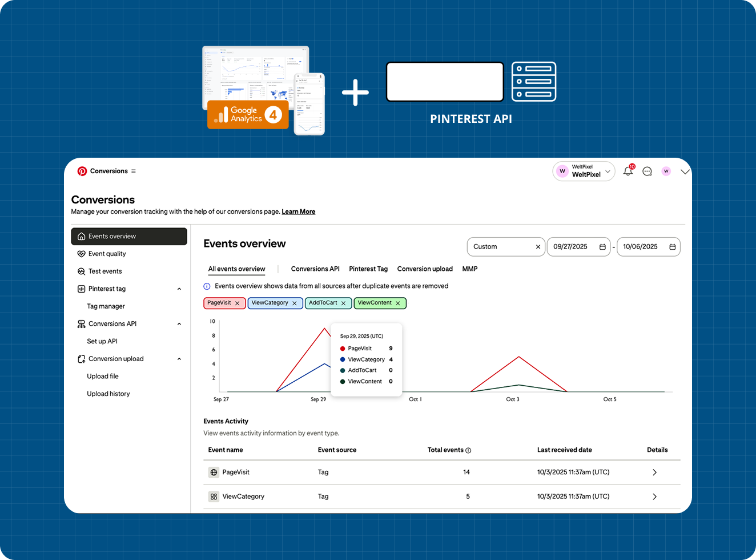Open notifications bell with 10 alerts

[628, 171]
